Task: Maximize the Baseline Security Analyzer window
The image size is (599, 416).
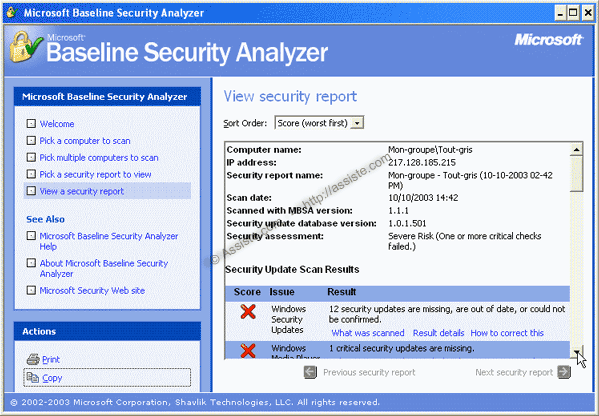Action: 573,13
